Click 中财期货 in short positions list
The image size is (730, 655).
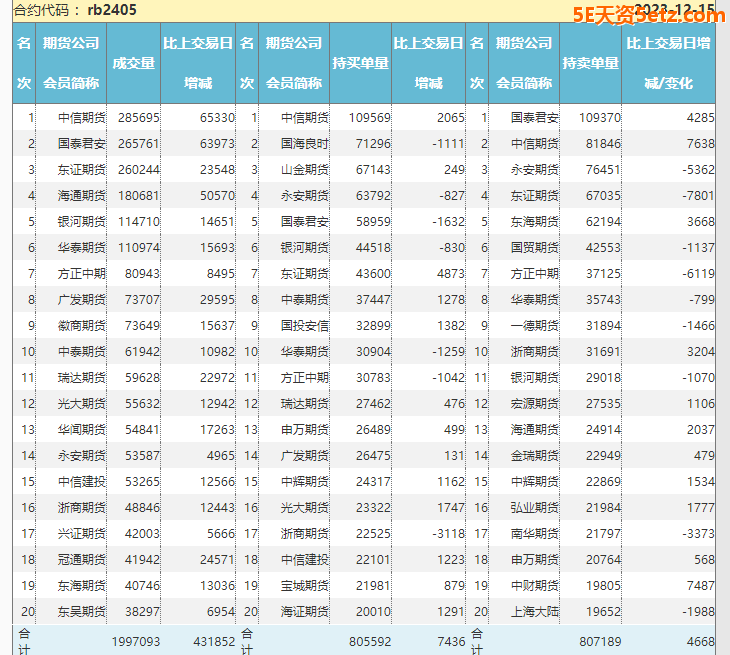(x=534, y=586)
